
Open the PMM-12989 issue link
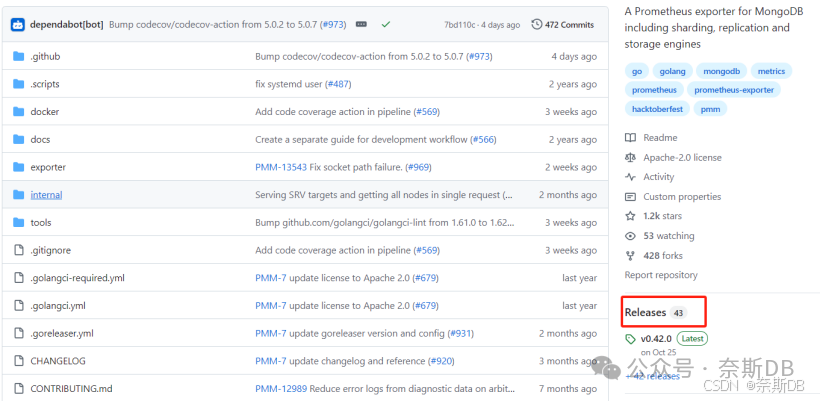click(x=281, y=389)
